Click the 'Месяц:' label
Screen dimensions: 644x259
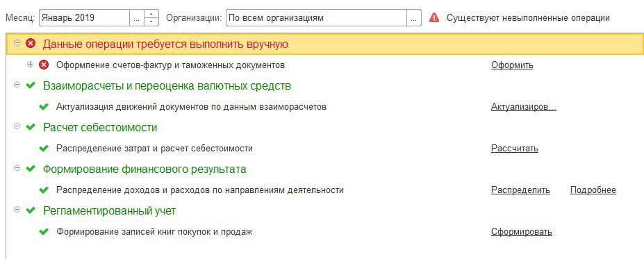coord(21,18)
